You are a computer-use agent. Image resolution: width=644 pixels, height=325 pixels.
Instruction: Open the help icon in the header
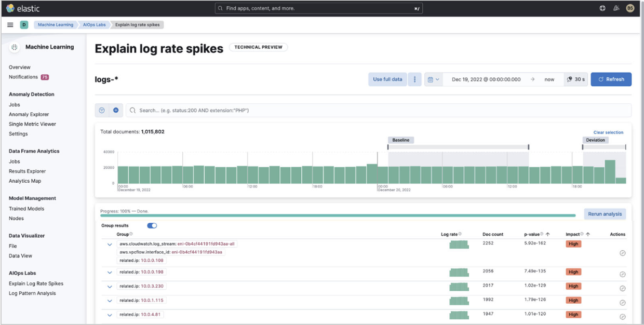coord(601,8)
